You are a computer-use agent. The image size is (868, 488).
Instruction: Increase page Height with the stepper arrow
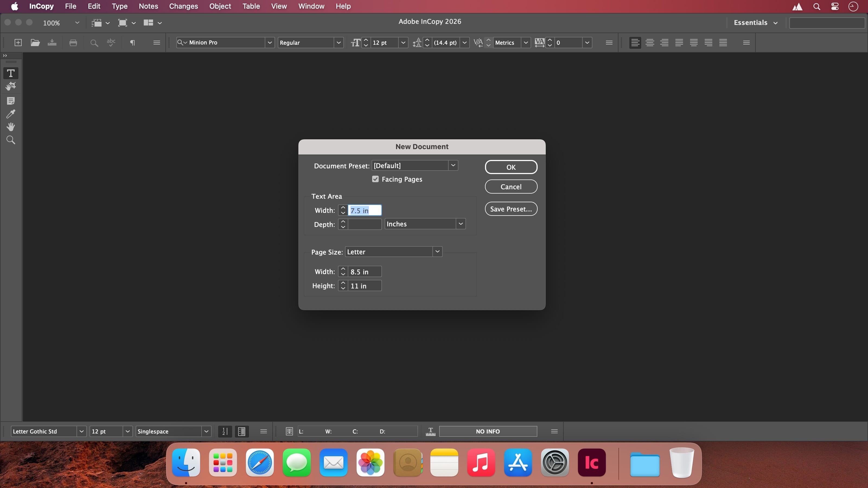coord(343,283)
